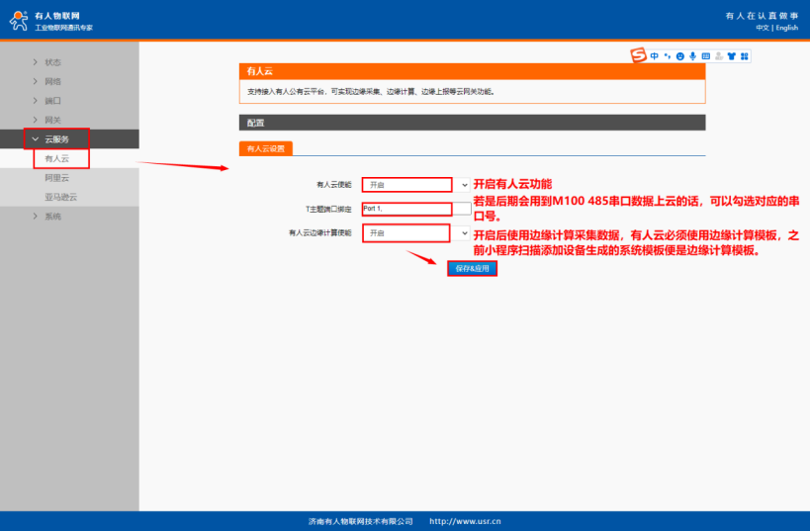Switch to the 有人云设置 tab

[265, 148]
